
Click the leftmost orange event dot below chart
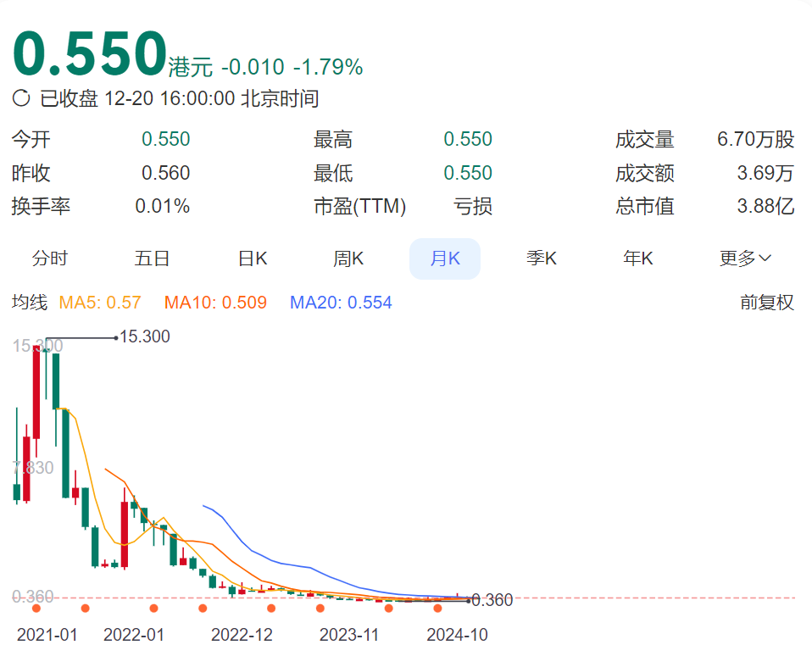pos(36,608)
